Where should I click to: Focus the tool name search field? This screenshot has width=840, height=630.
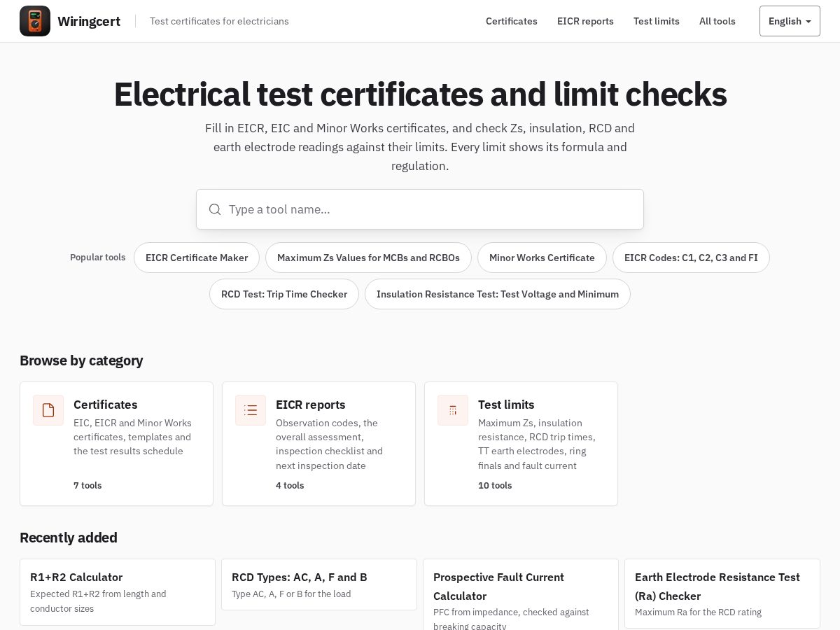[420, 209]
